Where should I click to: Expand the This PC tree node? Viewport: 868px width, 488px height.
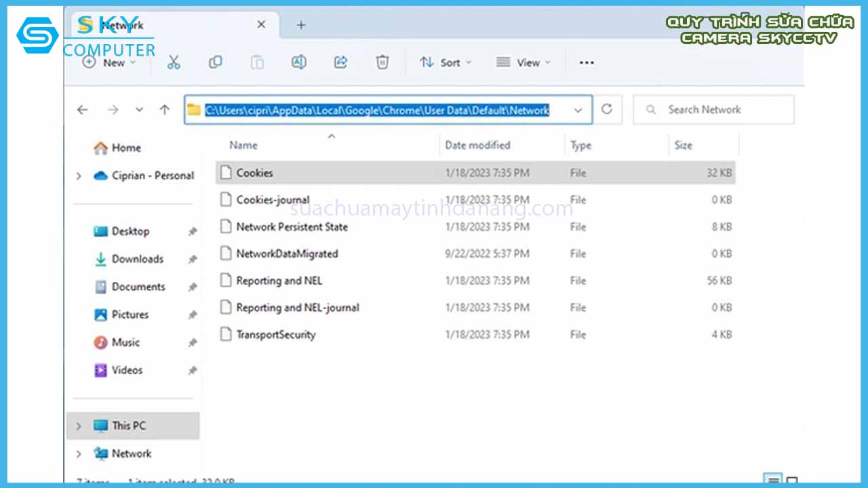pyautogui.click(x=79, y=426)
